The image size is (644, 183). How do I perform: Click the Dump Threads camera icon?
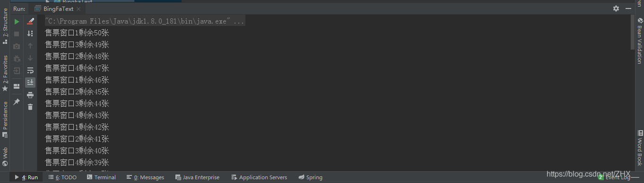point(17,46)
